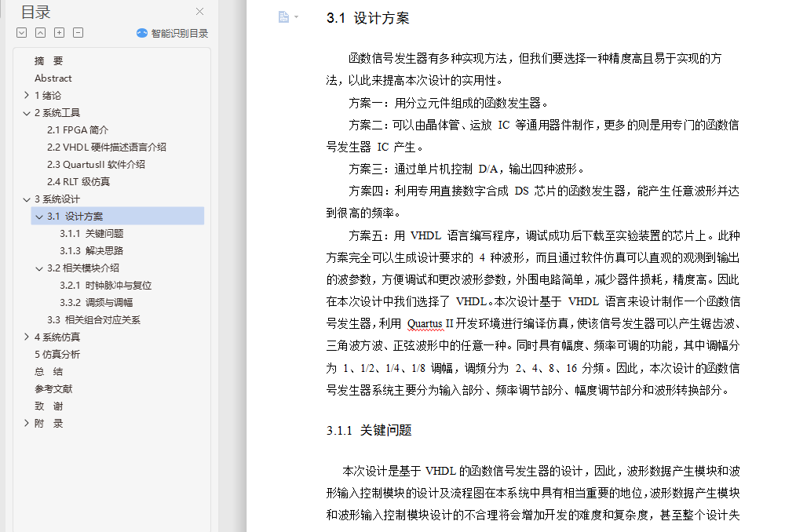The height and width of the screenshot is (532, 785).
Task: Click the line starting 方案三
Action: click(x=466, y=169)
